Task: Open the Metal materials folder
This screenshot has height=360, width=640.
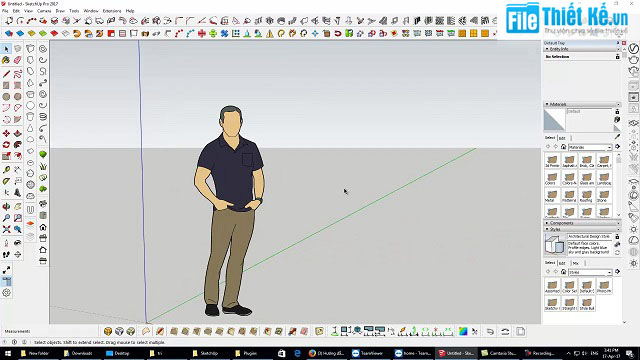Action: pos(552,196)
